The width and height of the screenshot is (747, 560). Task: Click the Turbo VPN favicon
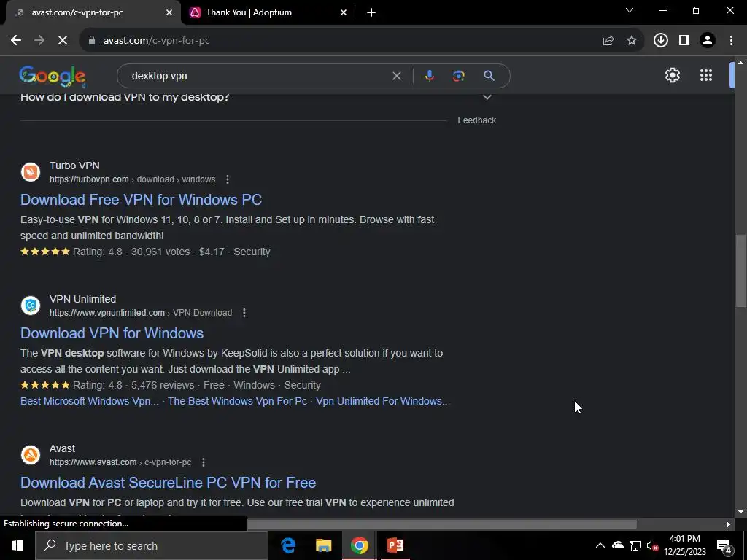(31, 172)
